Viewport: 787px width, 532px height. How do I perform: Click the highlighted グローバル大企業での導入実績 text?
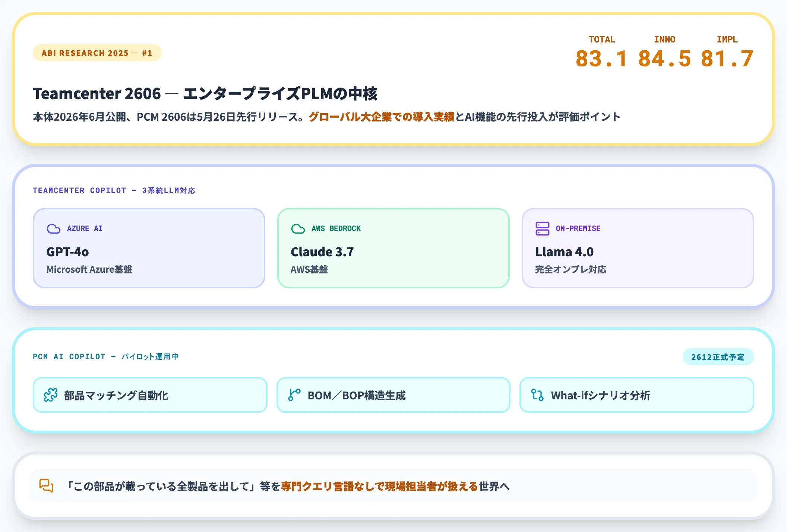click(382, 117)
